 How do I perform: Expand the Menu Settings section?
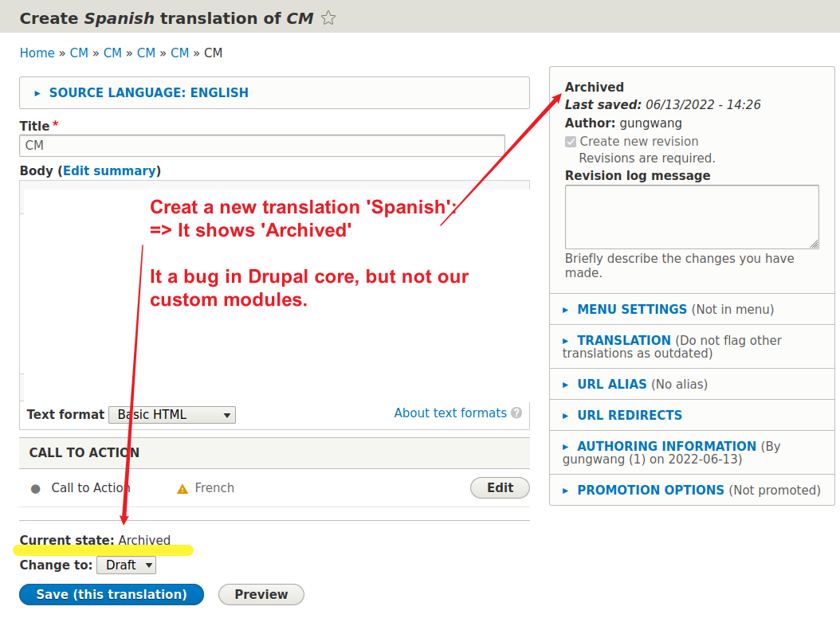click(x=632, y=309)
